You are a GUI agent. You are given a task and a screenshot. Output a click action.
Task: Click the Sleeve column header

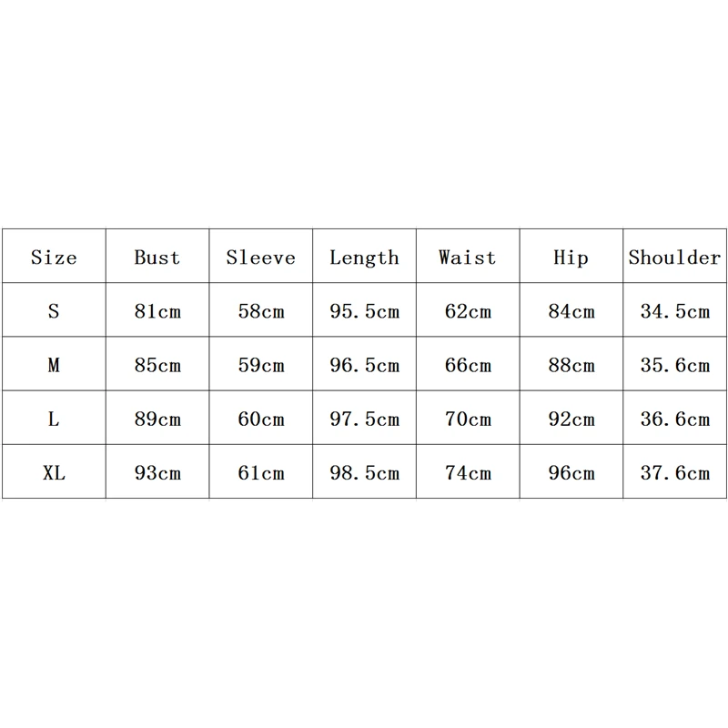coord(261,258)
